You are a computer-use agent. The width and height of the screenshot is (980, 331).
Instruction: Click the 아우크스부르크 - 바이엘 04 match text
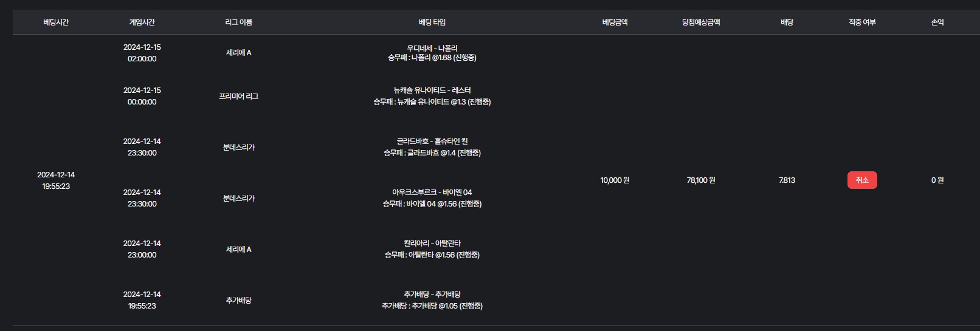click(432, 193)
